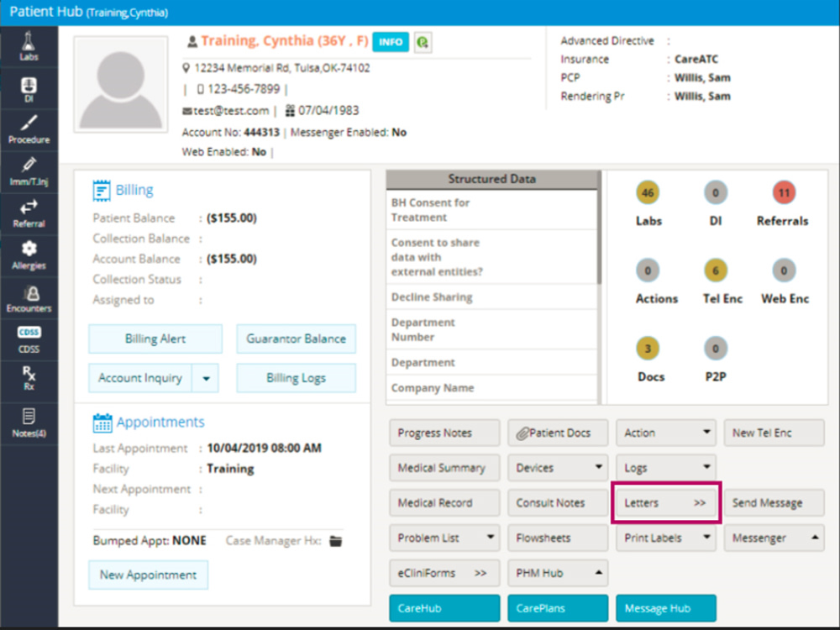The width and height of the screenshot is (840, 630).
Task: Click the Appointments section heading
Action: coord(160,423)
